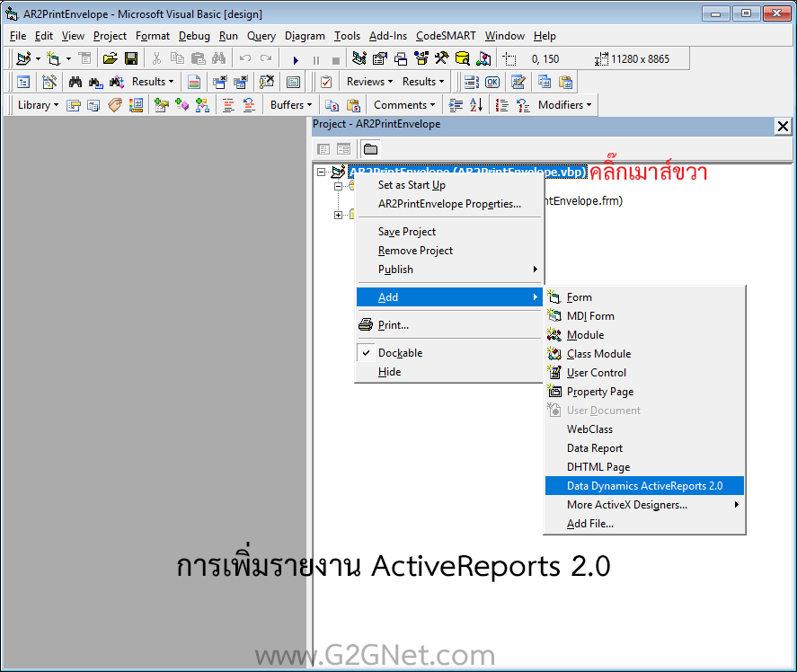Screen dimensions: 797x672
Task: Select Data Dynamics ActiveReports 2.0 entry
Action: tap(644, 486)
